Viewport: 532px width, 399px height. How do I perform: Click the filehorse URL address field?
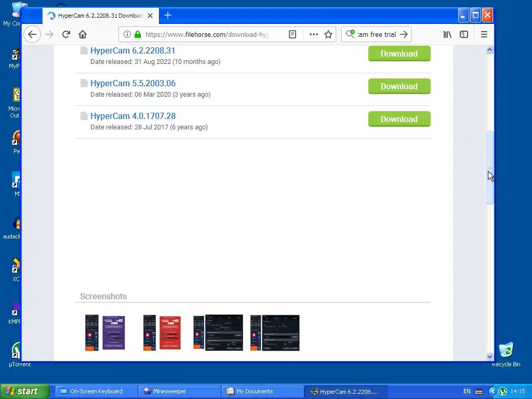(x=207, y=34)
